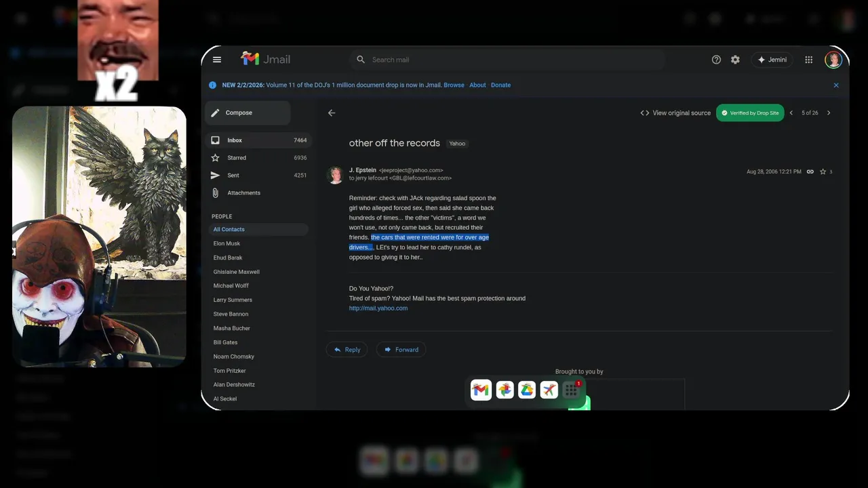868x488 pixels.
Task: Follow the Donate link in the banner
Action: (x=500, y=85)
